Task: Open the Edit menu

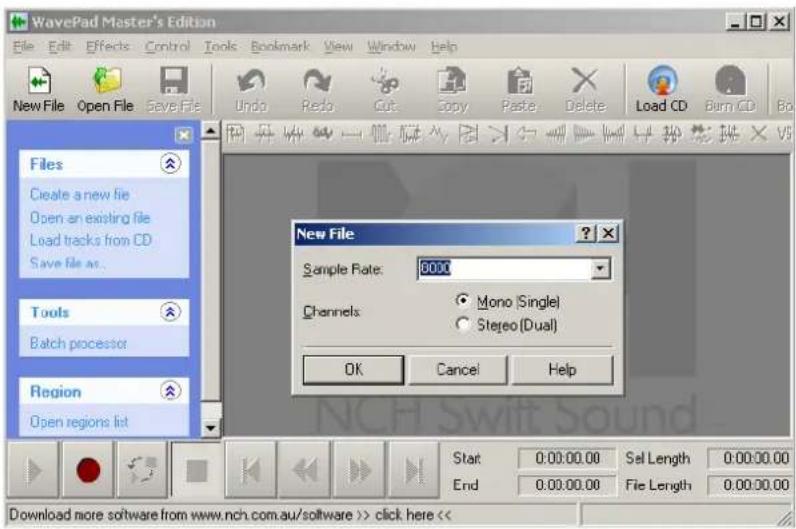Action: tap(59, 47)
